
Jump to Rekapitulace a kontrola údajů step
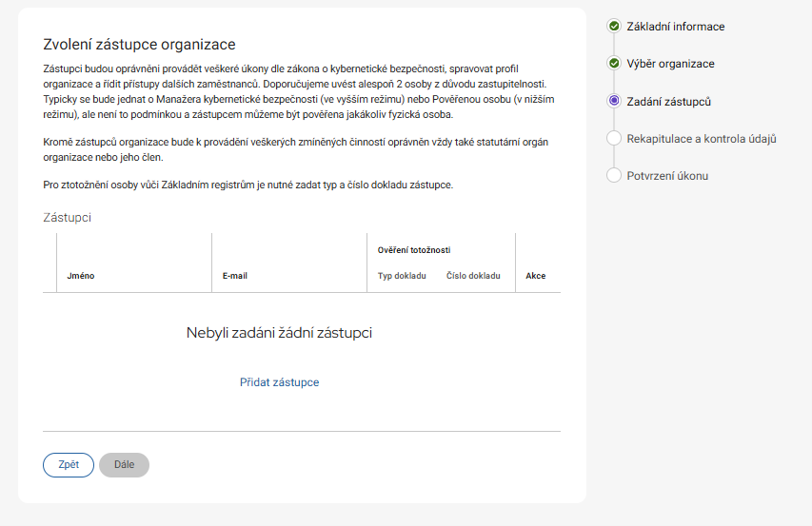click(x=702, y=139)
